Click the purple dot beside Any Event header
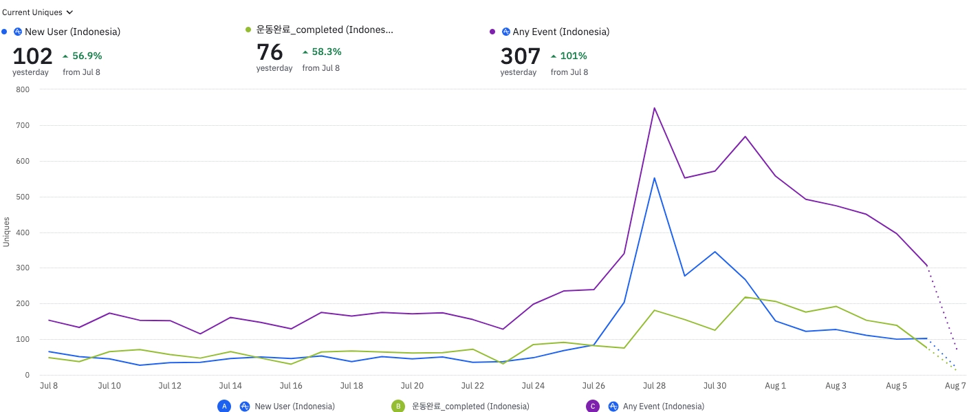The image size is (980, 412). [x=492, y=32]
